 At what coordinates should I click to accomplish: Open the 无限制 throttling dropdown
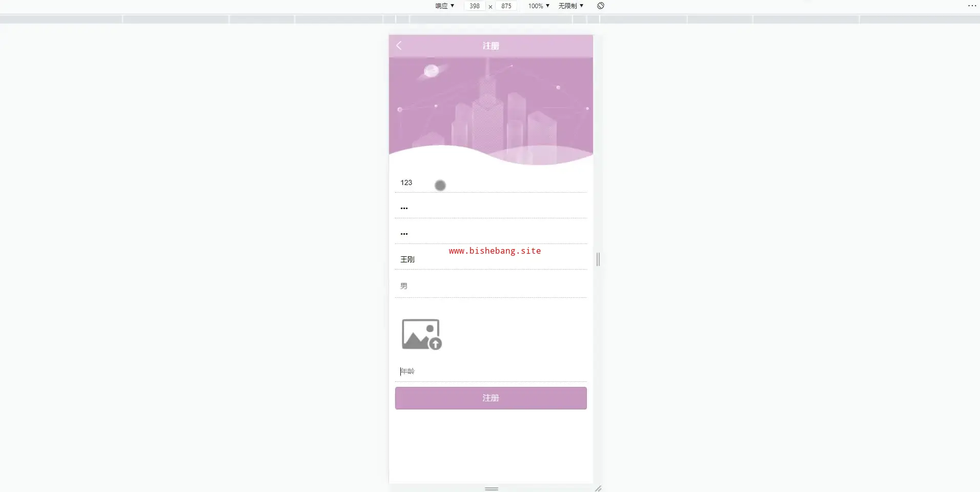click(570, 6)
